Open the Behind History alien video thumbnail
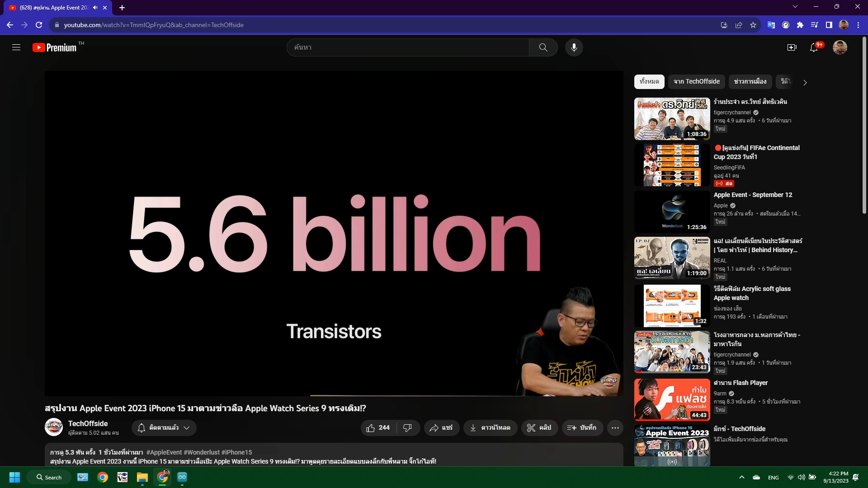This screenshot has width=868, height=488. click(672, 258)
